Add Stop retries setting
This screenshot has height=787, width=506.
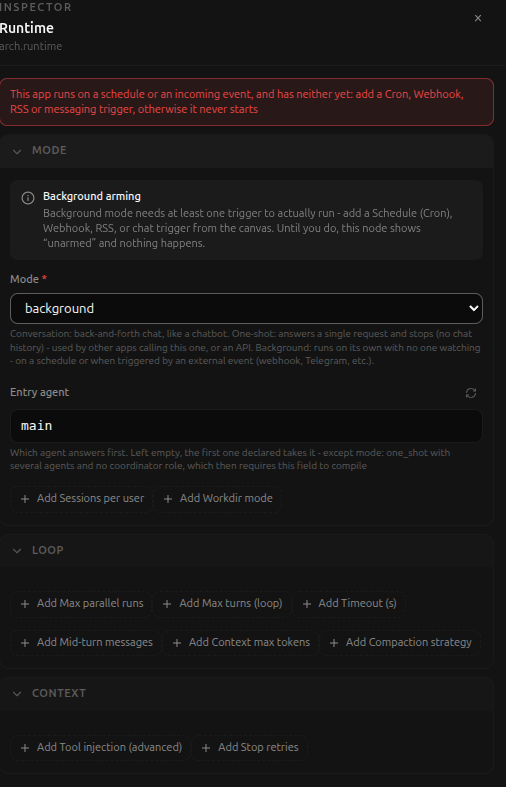249,747
